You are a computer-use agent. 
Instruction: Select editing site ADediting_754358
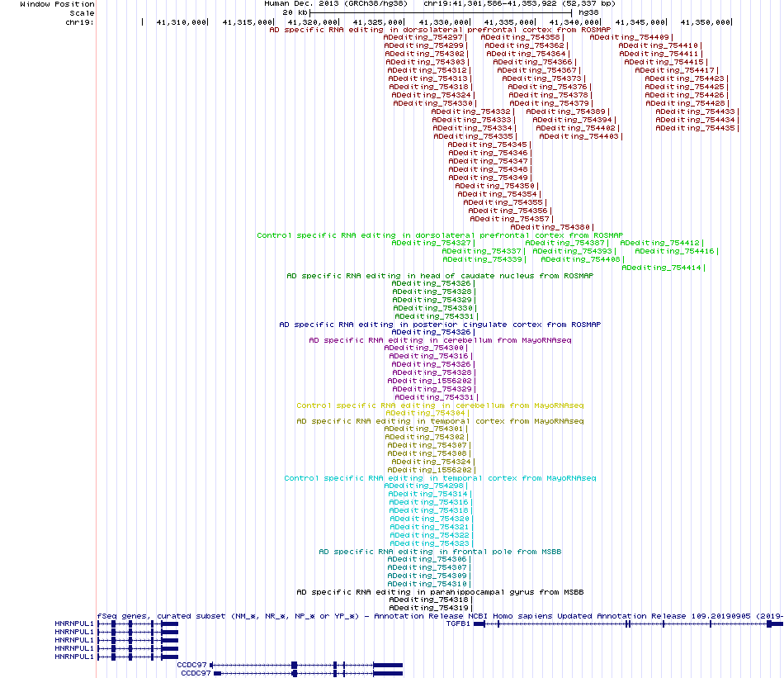[x=522, y=37]
